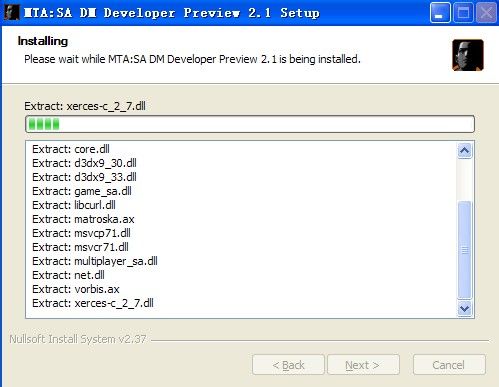The image size is (499, 387).
Task: Select the 'Extract: multiplayer_sa.dll' entry
Action: [x=95, y=261]
